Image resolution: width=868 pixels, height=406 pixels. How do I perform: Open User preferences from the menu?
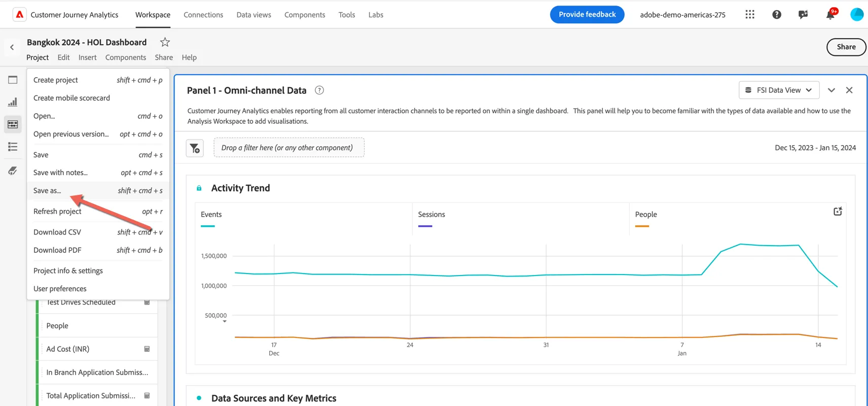98,289
